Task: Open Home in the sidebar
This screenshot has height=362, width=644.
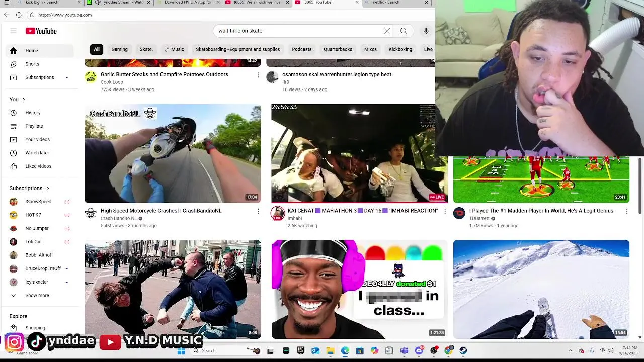Action: coord(40,51)
